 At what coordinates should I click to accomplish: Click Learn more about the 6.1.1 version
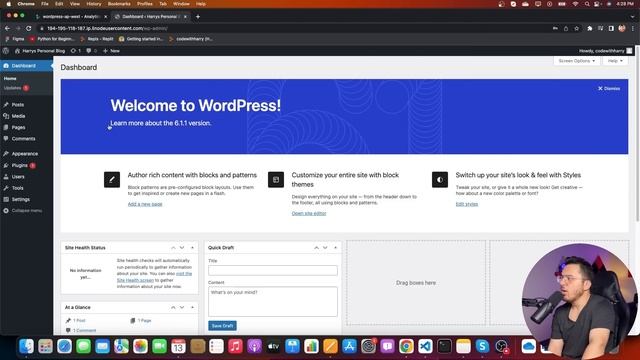pos(161,123)
